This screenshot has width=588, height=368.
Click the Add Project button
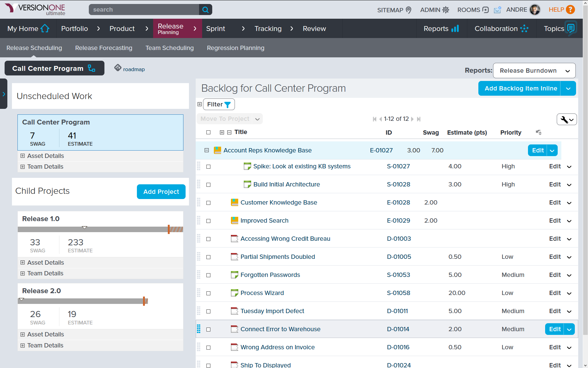coord(161,192)
